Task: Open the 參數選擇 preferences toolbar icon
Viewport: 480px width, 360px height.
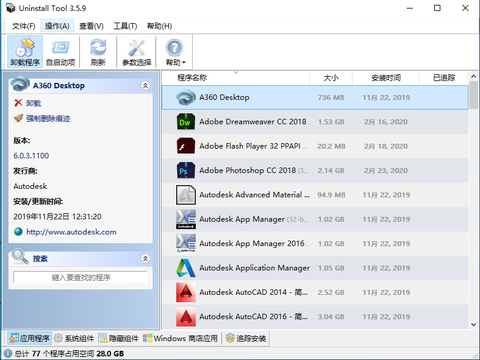Action: click(x=136, y=52)
